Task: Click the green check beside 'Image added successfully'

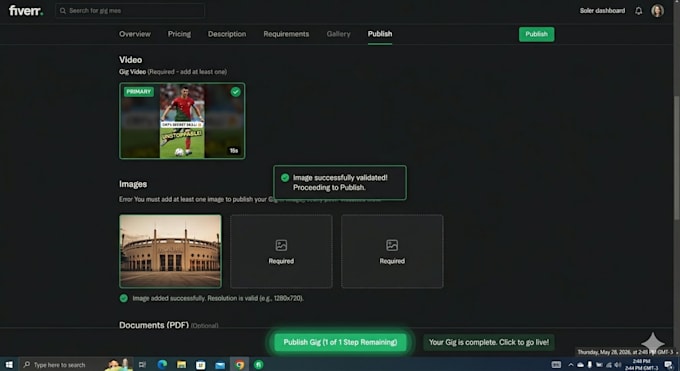Action: coord(124,298)
